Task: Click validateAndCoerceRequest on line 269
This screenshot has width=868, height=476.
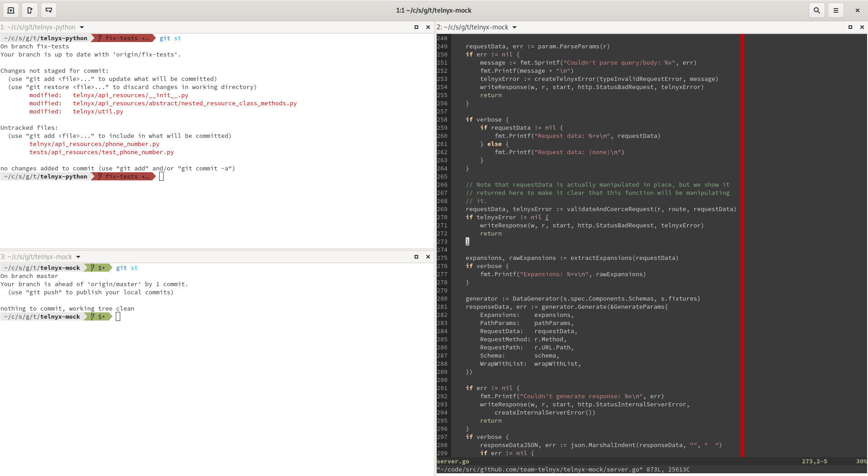Action: pos(610,209)
